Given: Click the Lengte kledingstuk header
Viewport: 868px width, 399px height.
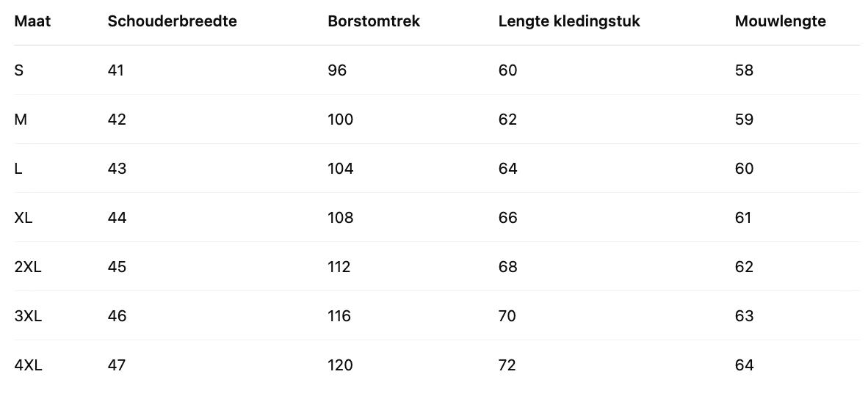Looking at the screenshot, I should point(569,21).
